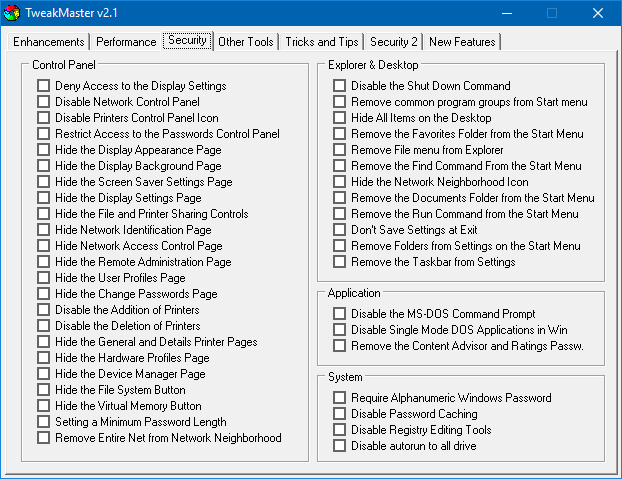
Task: Open the Security 2 tab
Action: tap(393, 42)
